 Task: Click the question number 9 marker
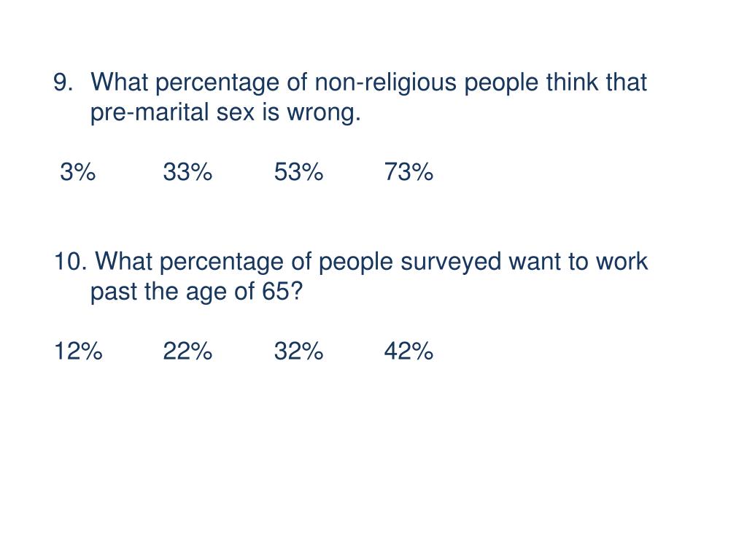(63, 83)
